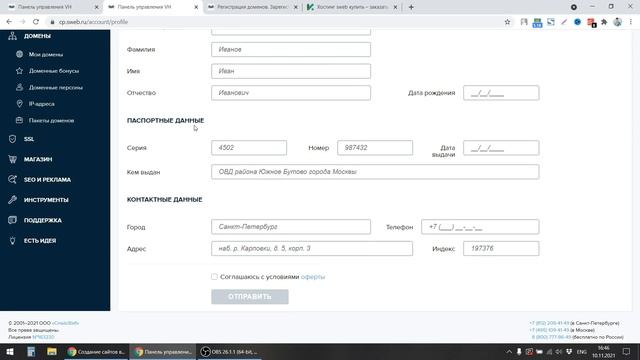Click the ENG language indicator
The image size is (640, 360).
pyautogui.click(x=582, y=351)
